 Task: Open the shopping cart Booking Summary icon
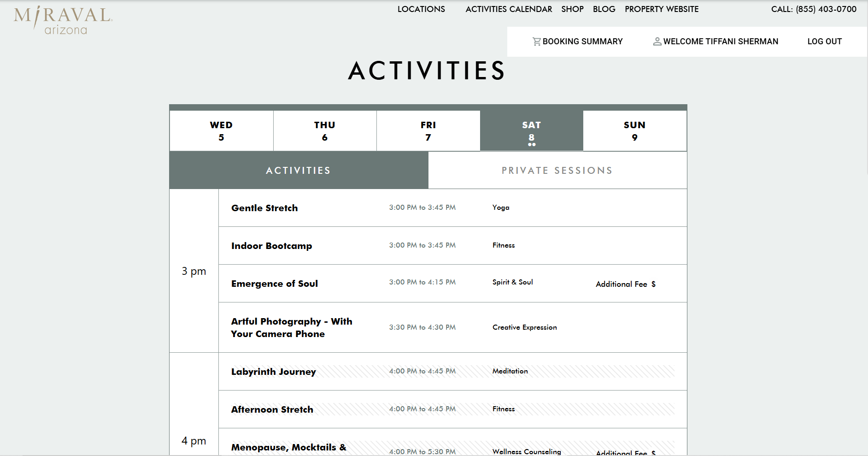point(536,41)
